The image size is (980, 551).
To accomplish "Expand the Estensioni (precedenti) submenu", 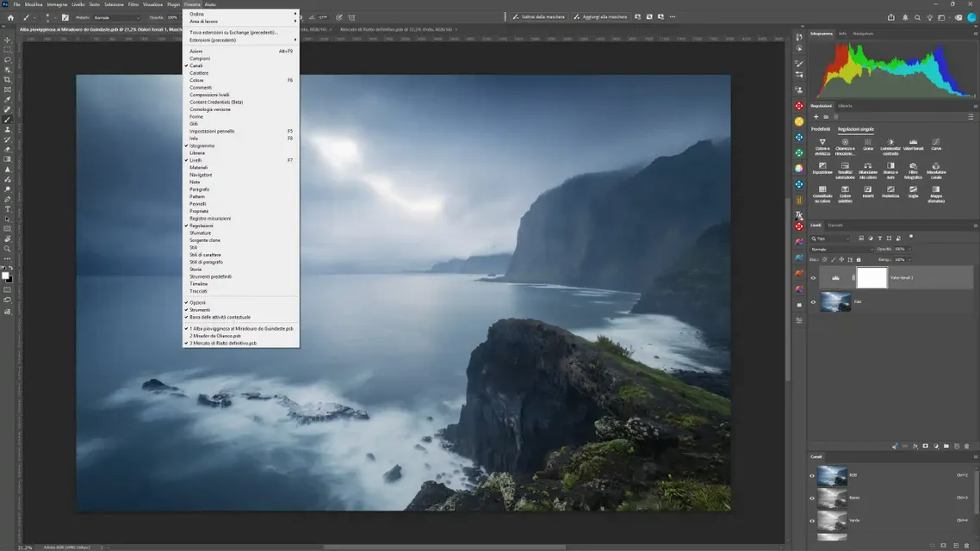I will point(240,40).
